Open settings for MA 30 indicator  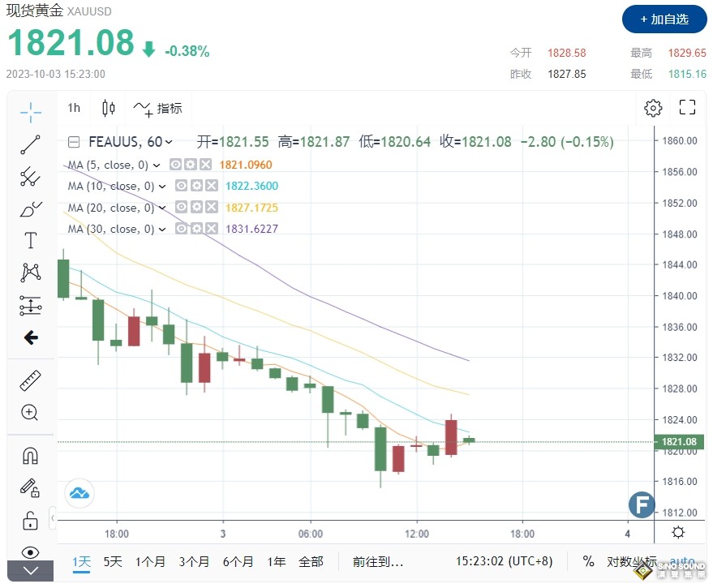[x=196, y=228]
